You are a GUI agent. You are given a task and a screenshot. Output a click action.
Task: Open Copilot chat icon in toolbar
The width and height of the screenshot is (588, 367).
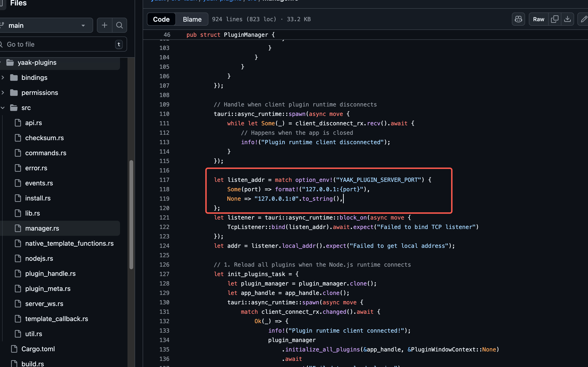[518, 19]
